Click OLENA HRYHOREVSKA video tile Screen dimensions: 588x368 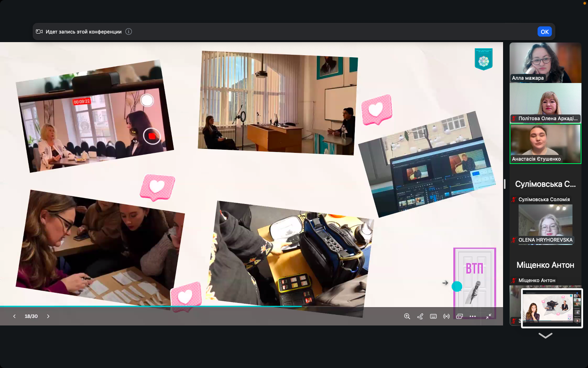pos(545,224)
